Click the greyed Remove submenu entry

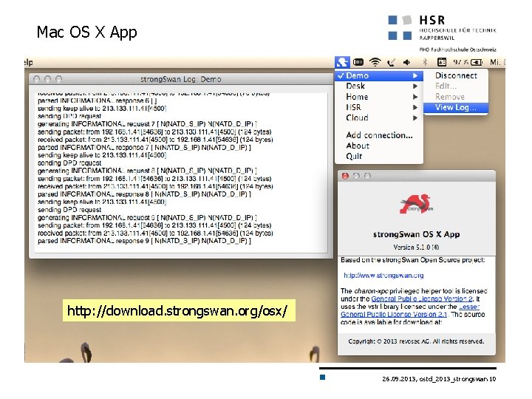pos(456,97)
